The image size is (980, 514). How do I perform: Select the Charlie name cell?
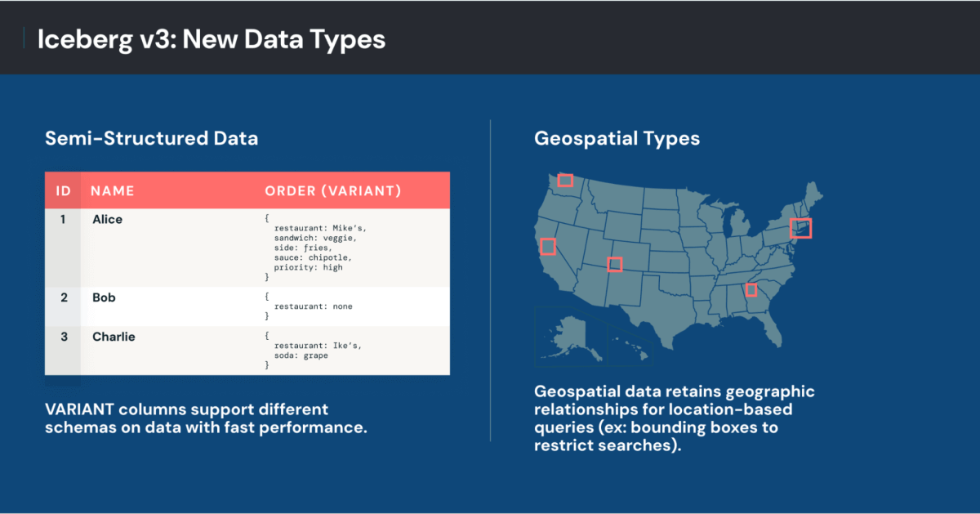pos(114,337)
